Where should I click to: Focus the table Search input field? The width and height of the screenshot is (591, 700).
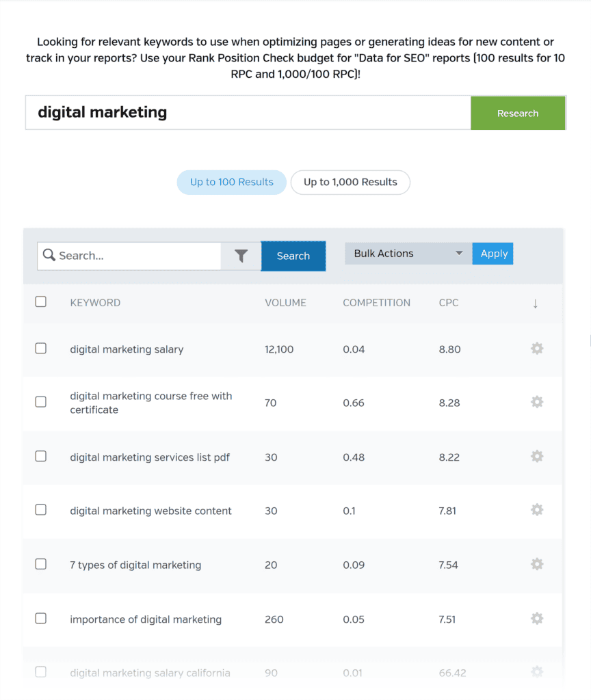tap(137, 256)
